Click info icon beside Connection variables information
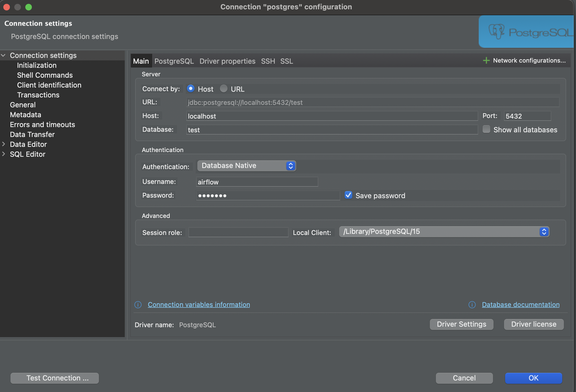Image resolution: width=576 pixels, height=392 pixels. [138, 305]
